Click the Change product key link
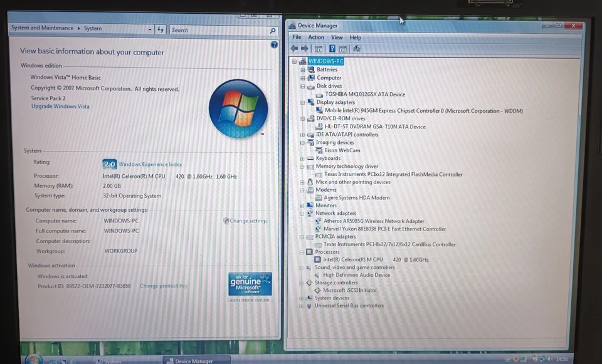602x364 pixels. (163, 286)
